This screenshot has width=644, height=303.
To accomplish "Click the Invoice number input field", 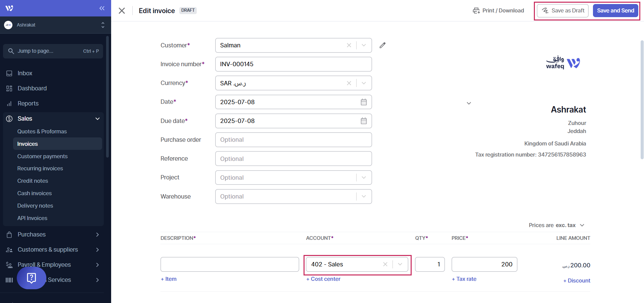I will pos(293,64).
